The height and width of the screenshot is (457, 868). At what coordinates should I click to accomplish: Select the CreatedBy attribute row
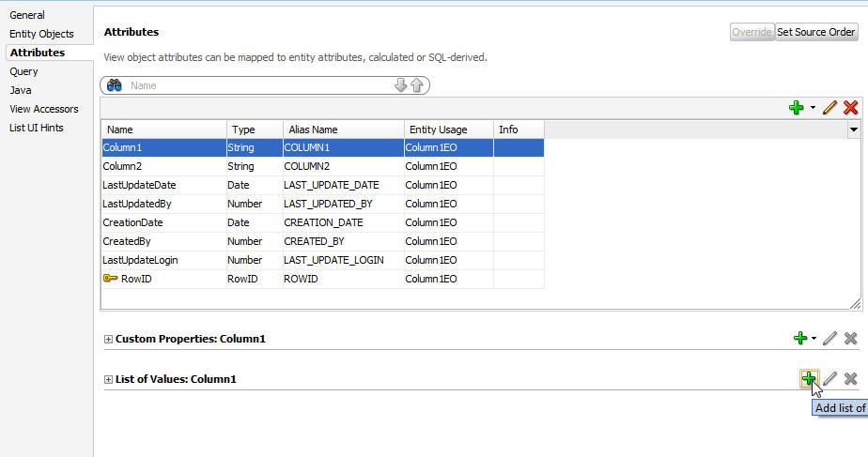[x=323, y=242]
